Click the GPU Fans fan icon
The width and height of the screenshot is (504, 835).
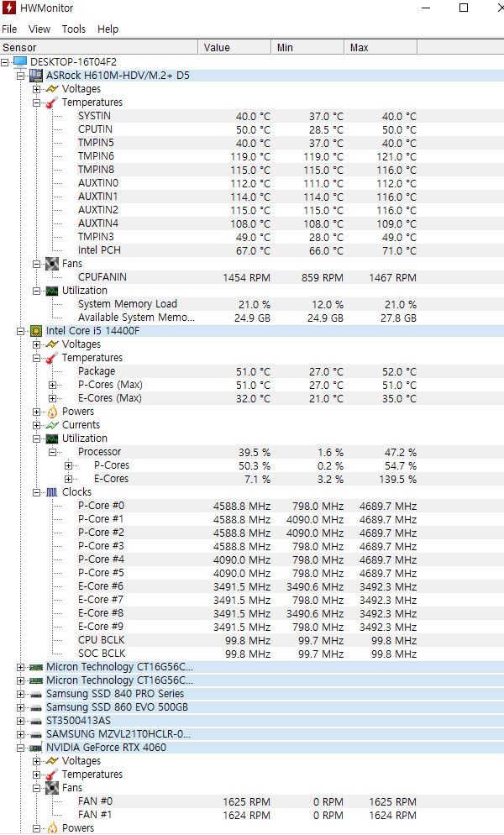pos(52,788)
